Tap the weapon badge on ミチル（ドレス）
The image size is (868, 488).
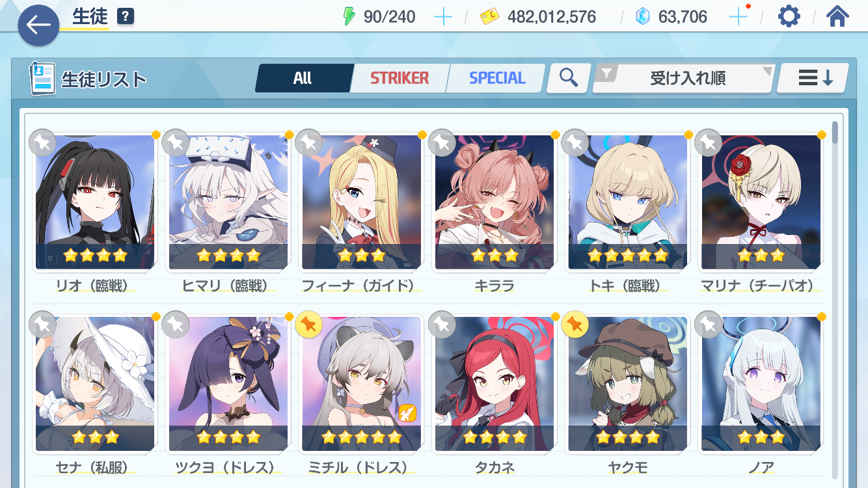click(407, 413)
